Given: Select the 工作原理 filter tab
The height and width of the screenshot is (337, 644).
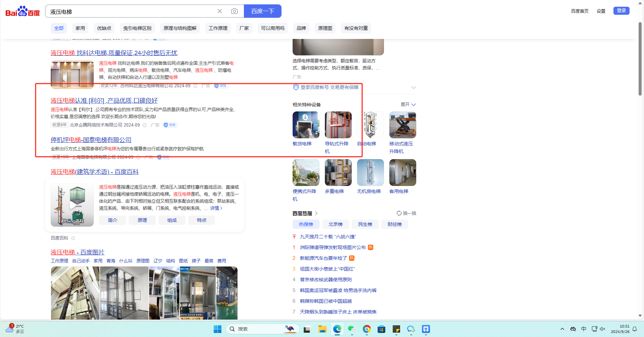Looking at the screenshot, I should coord(218,28).
